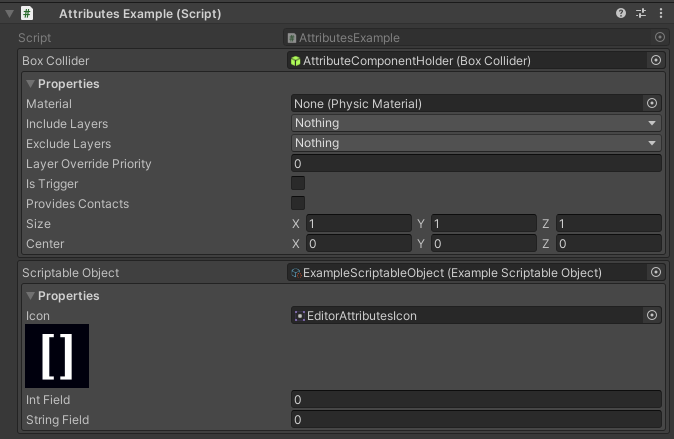Click the green cube Box Collider icon
674x439 pixels.
click(x=295, y=61)
